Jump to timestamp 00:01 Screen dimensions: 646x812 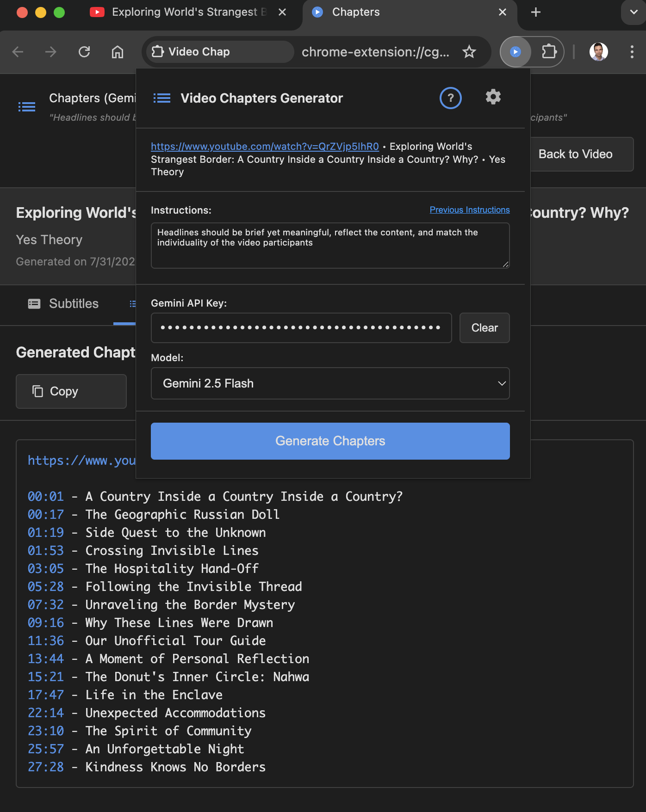click(46, 497)
